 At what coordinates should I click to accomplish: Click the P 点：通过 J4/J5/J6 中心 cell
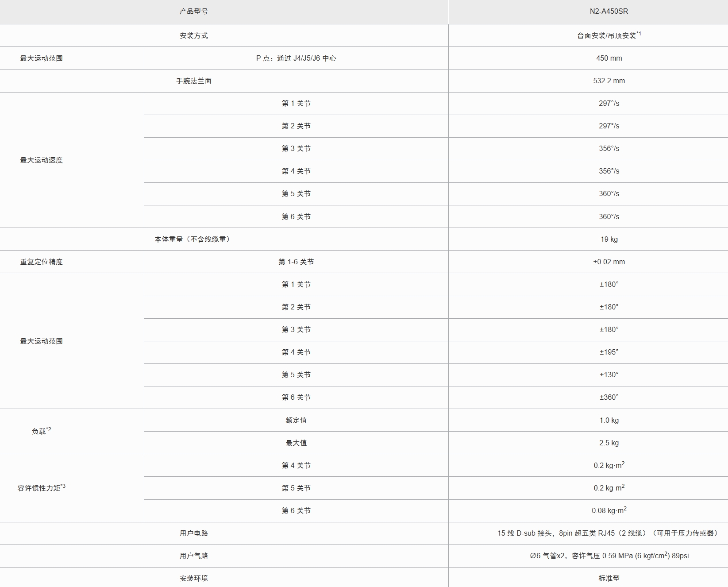(x=296, y=58)
